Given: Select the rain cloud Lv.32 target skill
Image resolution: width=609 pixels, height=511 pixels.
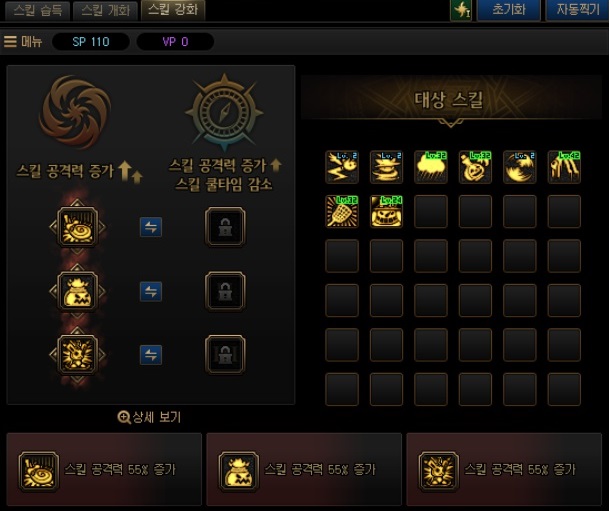Looking at the screenshot, I should [x=431, y=167].
